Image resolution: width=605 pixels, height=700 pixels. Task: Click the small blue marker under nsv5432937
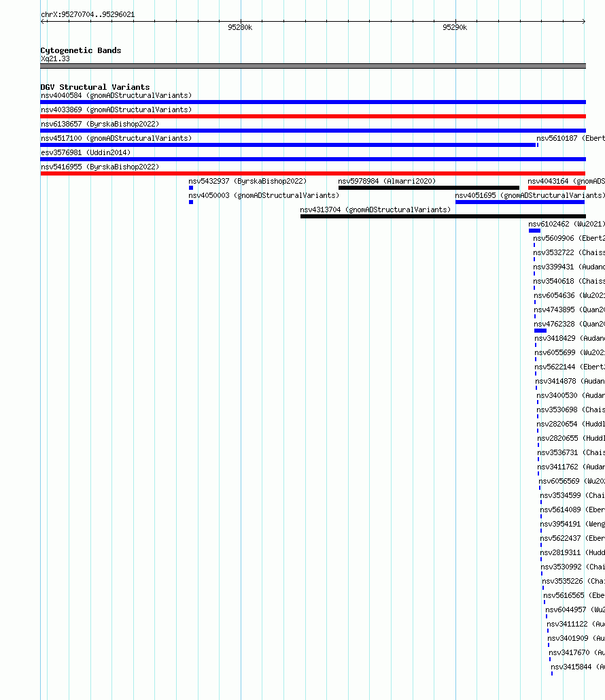pos(191,188)
